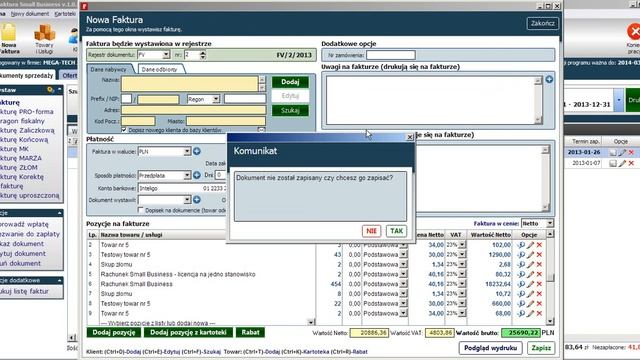Screen dimensions: 640x360
Task: Click the green Dodaj buyer button
Action: 290,82
